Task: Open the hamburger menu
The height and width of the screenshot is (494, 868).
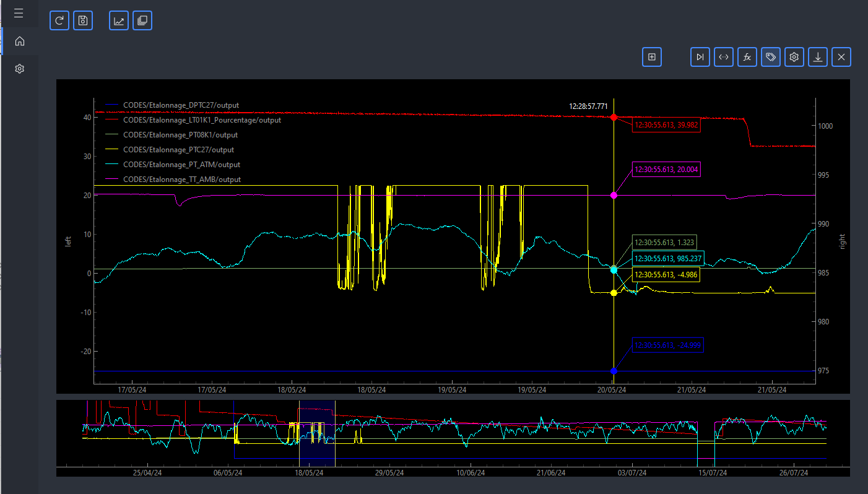Action: pos(19,13)
